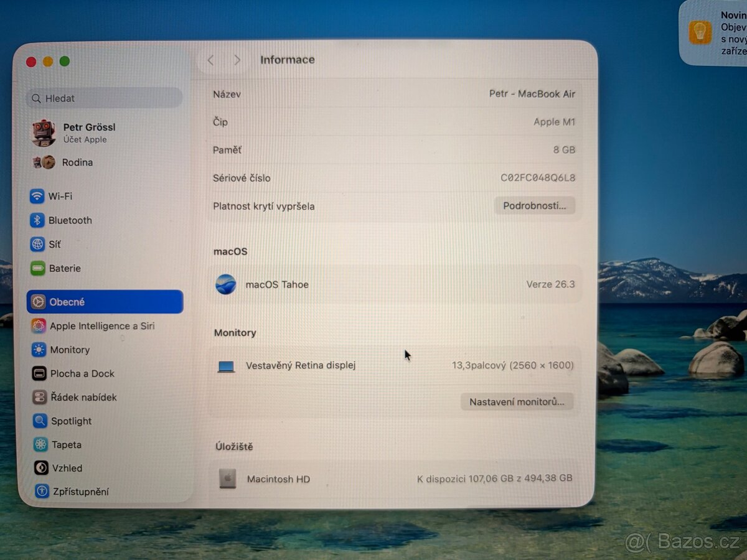This screenshot has width=747, height=560.
Task: Open the Zpřístupnění accessibility icon
Action: point(42,492)
